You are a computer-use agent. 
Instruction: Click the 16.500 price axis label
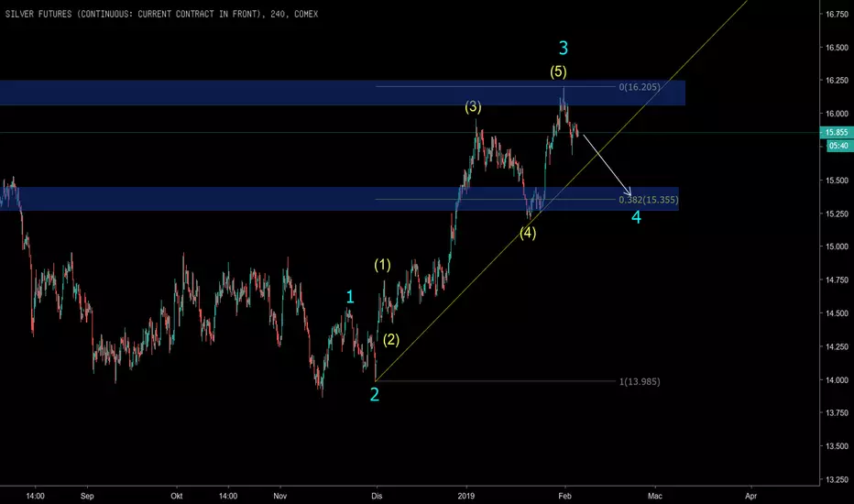837,48
